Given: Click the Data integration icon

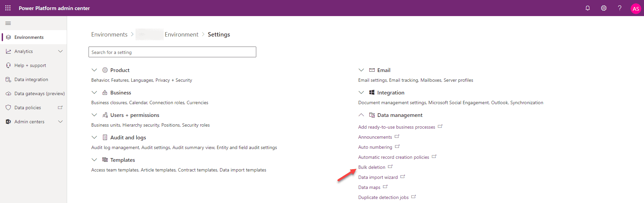Looking at the screenshot, I should coord(8,79).
